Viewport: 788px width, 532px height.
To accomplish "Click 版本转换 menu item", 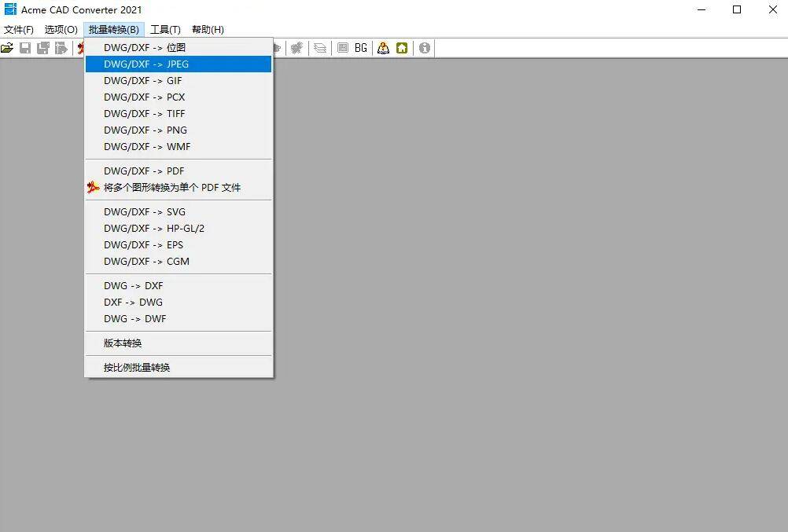I will [x=123, y=343].
